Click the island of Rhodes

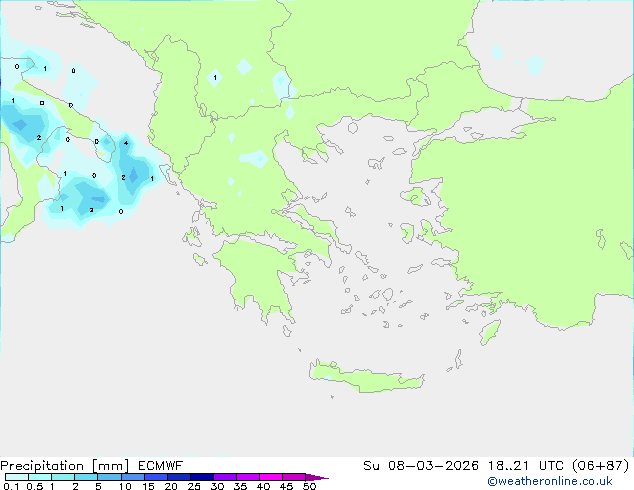tap(490, 332)
